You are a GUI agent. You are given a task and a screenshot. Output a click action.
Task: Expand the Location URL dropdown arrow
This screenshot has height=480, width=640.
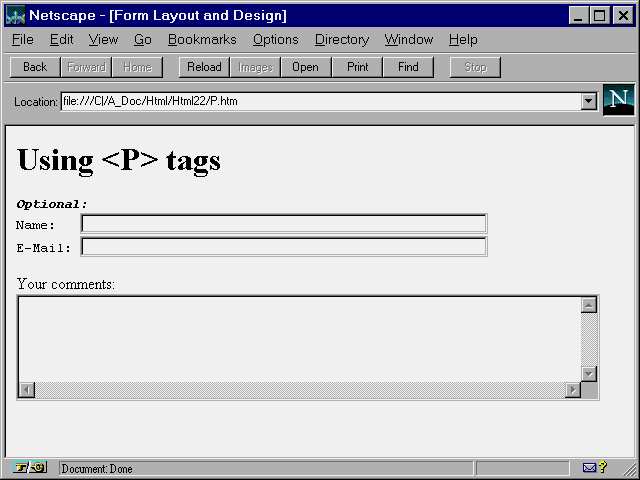click(588, 101)
